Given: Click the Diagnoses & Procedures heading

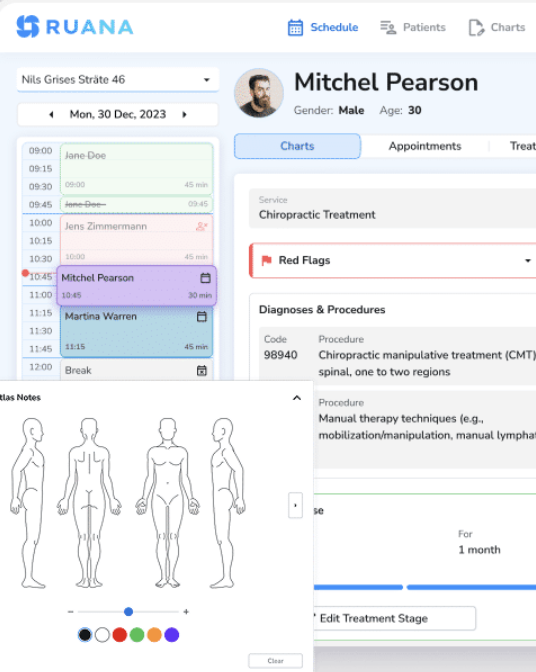Looking at the screenshot, I should (x=322, y=309).
